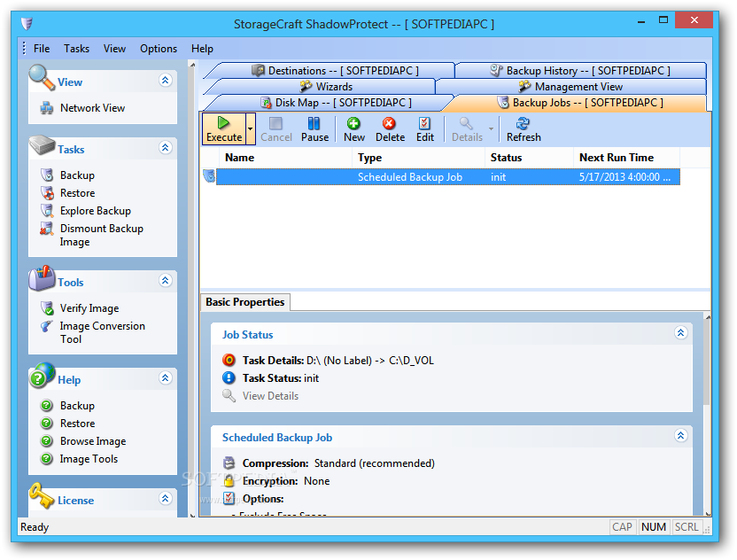Image resolution: width=737 pixels, height=560 pixels.
Task: Start Backup from Tasks panel
Action: pyautogui.click(x=77, y=175)
